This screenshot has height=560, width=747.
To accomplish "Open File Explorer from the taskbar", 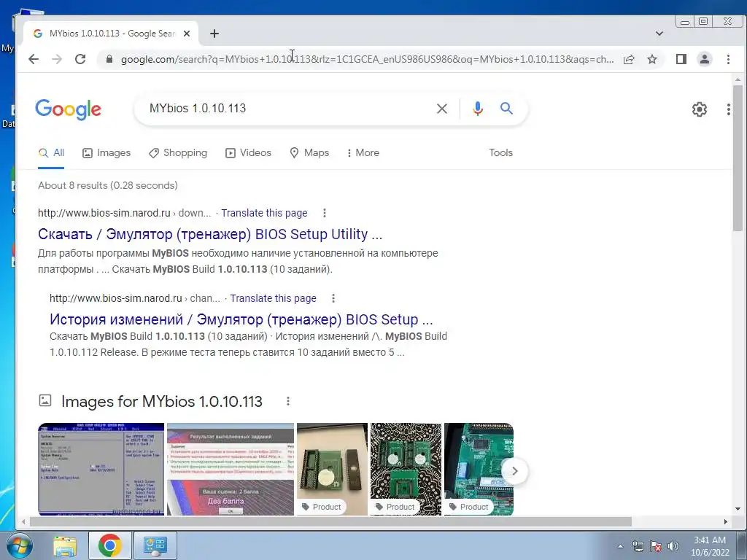I will tap(65, 545).
